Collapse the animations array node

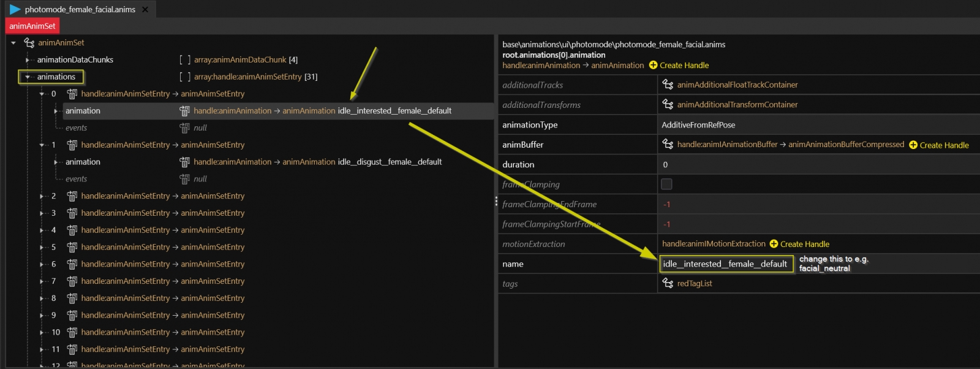point(28,77)
